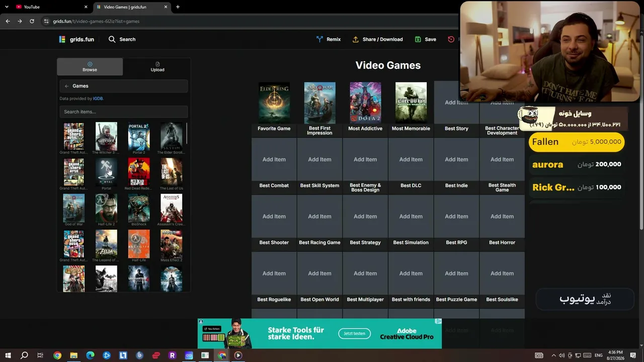644x362 pixels.
Task: Click Dota 2 in Most Addictive slot
Action: pyautogui.click(x=365, y=103)
